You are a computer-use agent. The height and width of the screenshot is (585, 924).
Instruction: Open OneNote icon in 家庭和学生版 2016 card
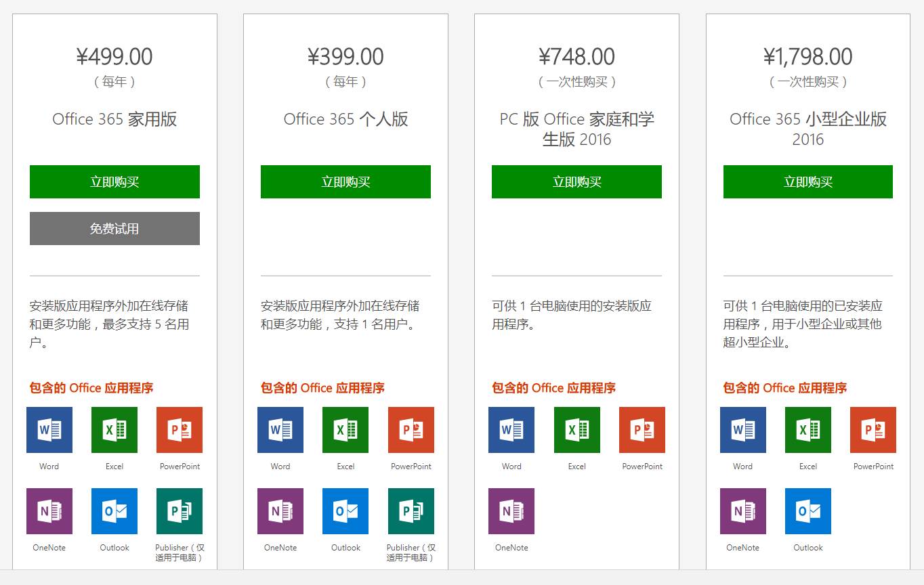coord(511,511)
